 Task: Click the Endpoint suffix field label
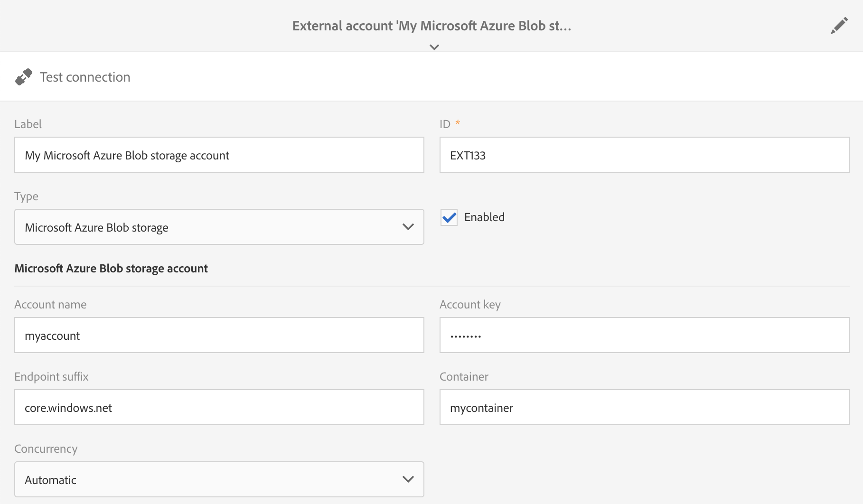tap(51, 377)
